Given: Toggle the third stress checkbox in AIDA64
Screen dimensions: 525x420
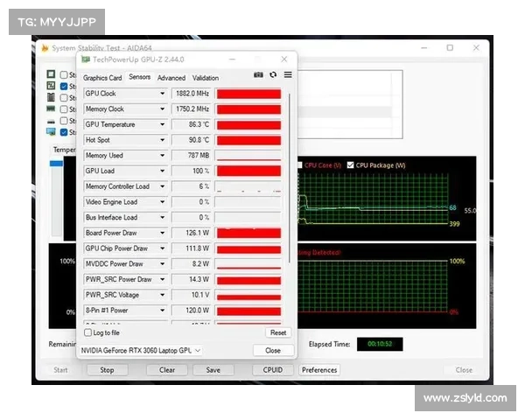Looking at the screenshot, I should click(x=64, y=98).
